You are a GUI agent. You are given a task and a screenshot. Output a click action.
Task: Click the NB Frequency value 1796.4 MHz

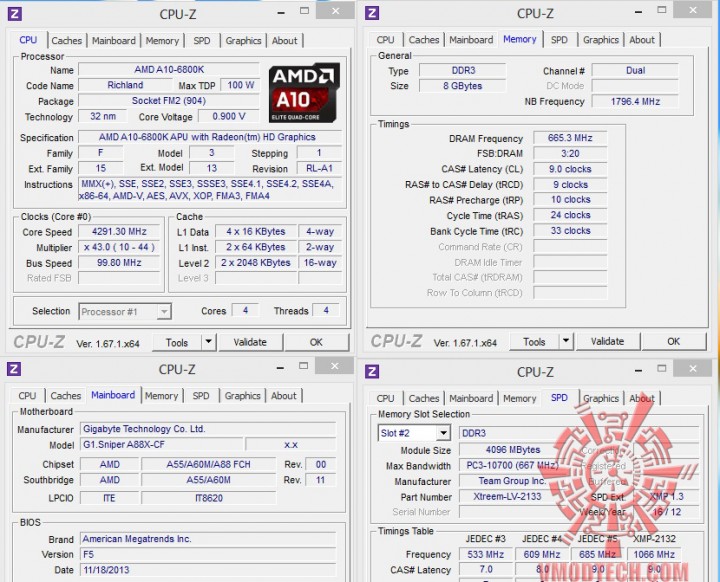pyautogui.click(x=635, y=102)
